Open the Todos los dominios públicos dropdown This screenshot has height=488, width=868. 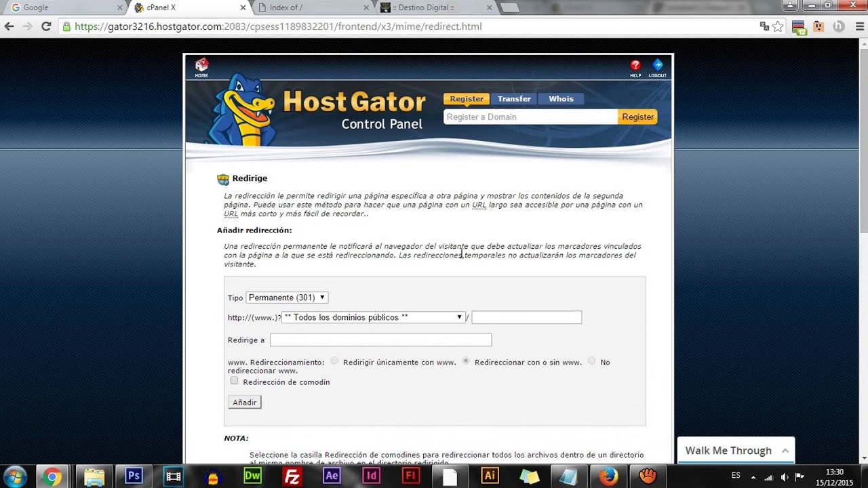[374, 317]
